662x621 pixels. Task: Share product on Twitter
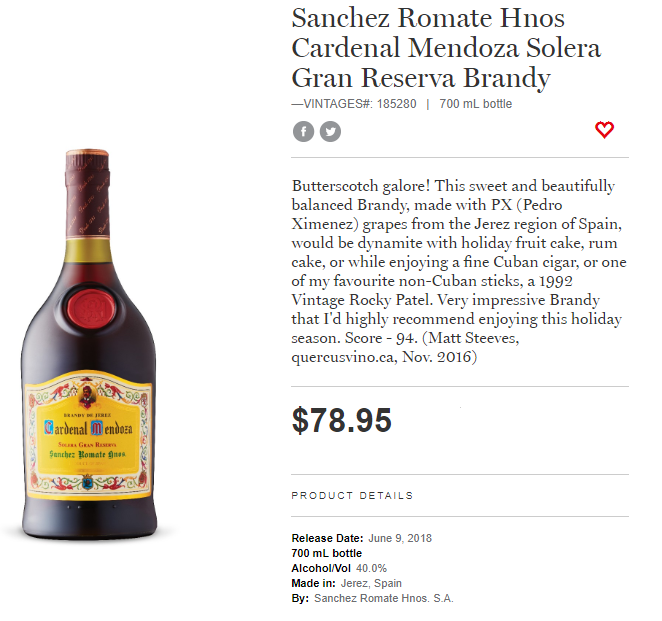pos(330,131)
